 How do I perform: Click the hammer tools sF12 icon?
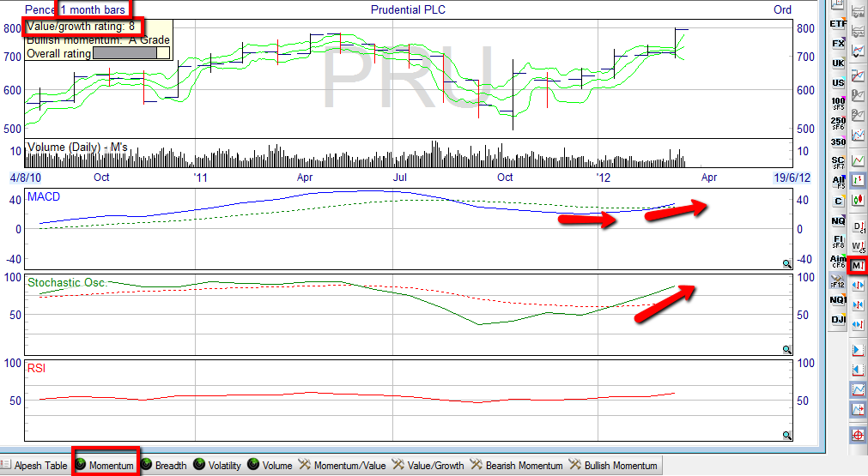click(x=837, y=280)
